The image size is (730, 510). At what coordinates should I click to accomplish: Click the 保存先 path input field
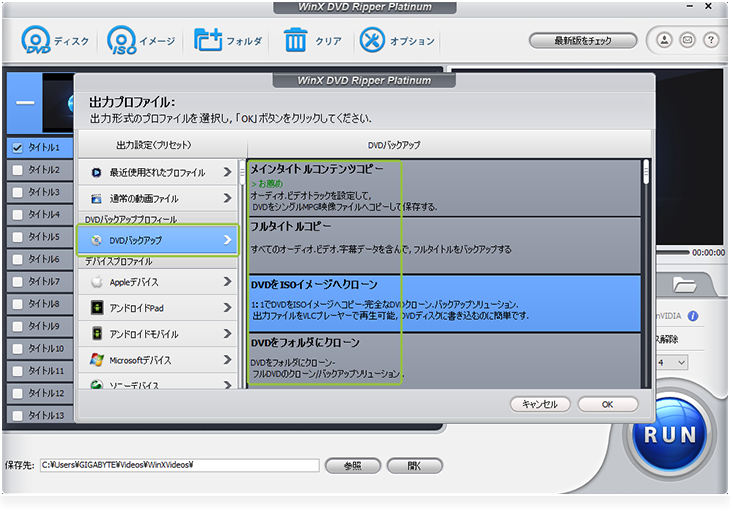coord(180,465)
